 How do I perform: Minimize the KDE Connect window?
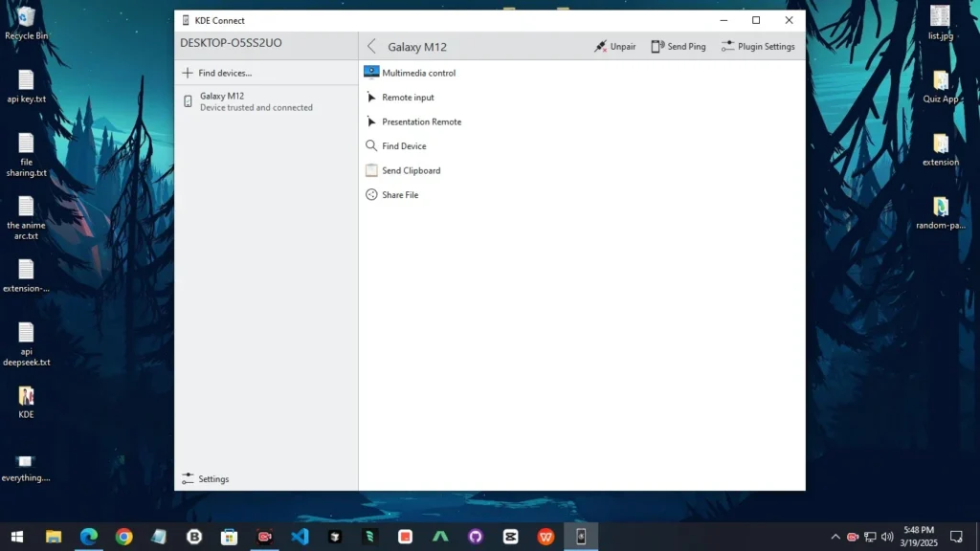point(724,20)
